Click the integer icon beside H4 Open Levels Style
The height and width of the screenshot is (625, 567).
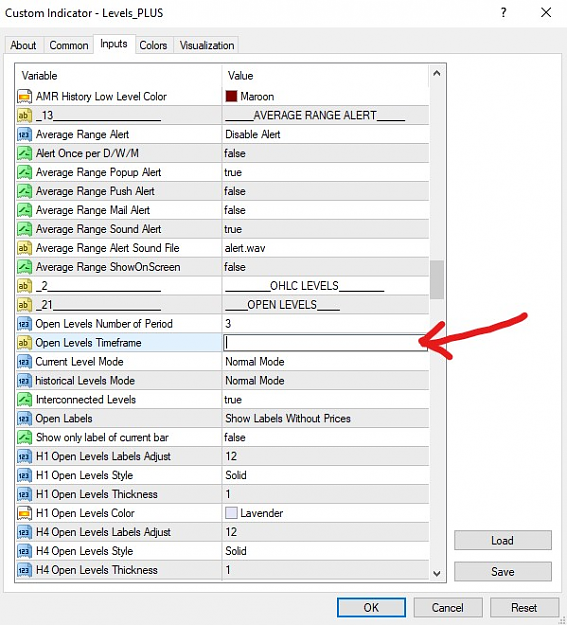point(24,551)
